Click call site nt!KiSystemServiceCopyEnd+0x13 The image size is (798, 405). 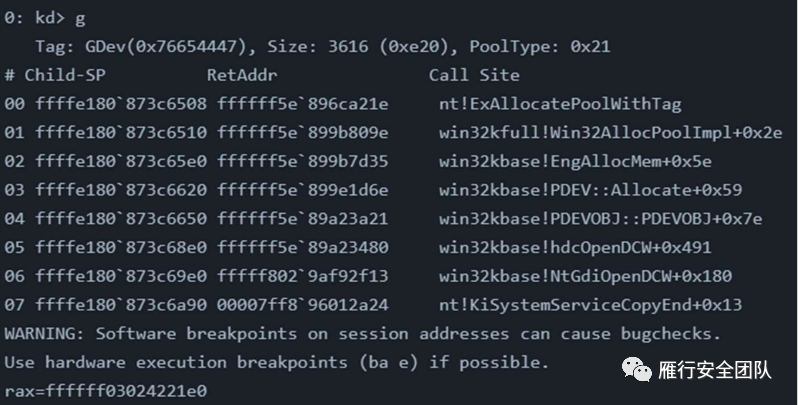[590, 305]
